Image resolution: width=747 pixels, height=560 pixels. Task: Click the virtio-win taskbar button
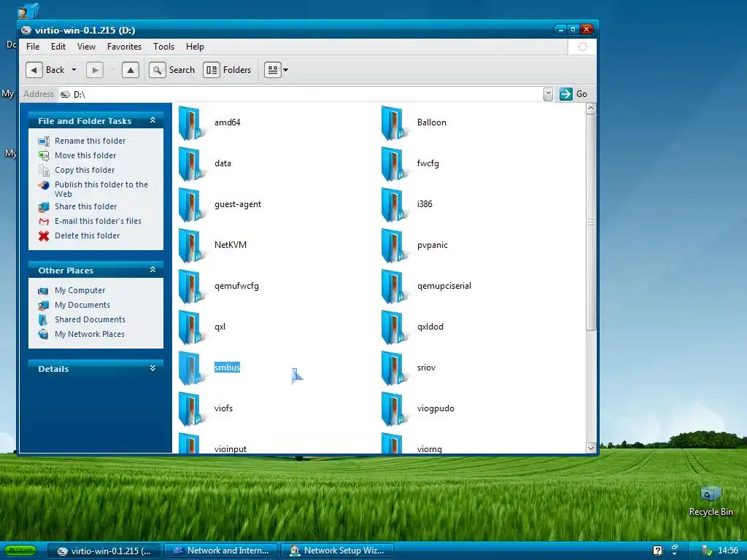(104, 551)
